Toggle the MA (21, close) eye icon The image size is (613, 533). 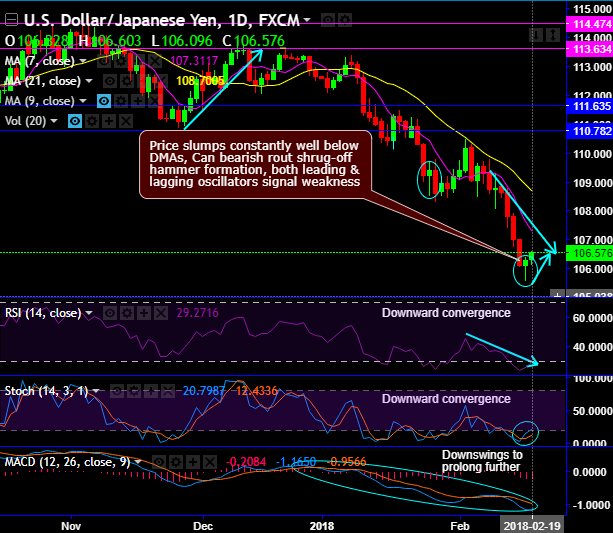coord(110,81)
